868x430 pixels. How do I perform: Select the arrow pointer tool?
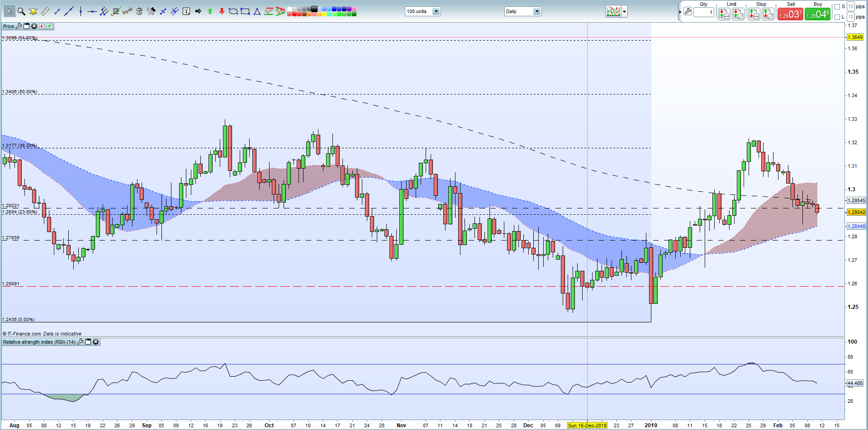click(x=9, y=11)
